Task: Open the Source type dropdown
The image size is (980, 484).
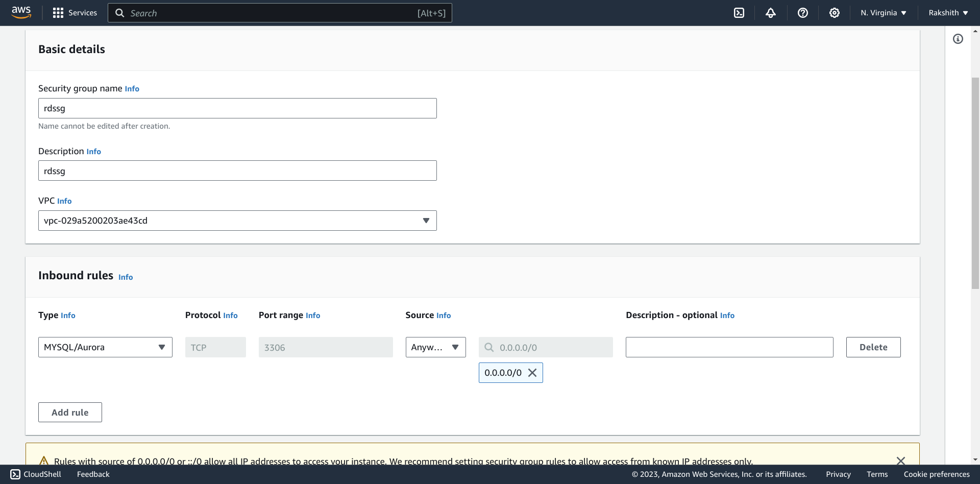Action: [x=435, y=347]
